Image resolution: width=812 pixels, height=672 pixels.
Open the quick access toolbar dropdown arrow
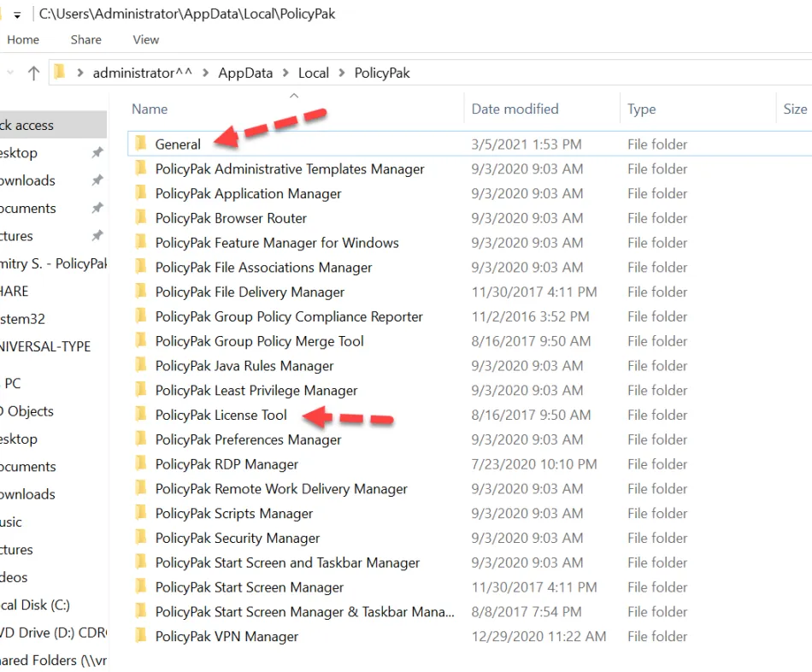pyautogui.click(x=16, y=15)
